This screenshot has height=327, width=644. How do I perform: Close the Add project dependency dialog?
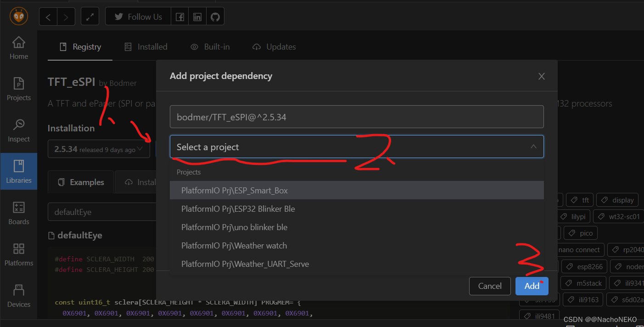coord(542,76)
